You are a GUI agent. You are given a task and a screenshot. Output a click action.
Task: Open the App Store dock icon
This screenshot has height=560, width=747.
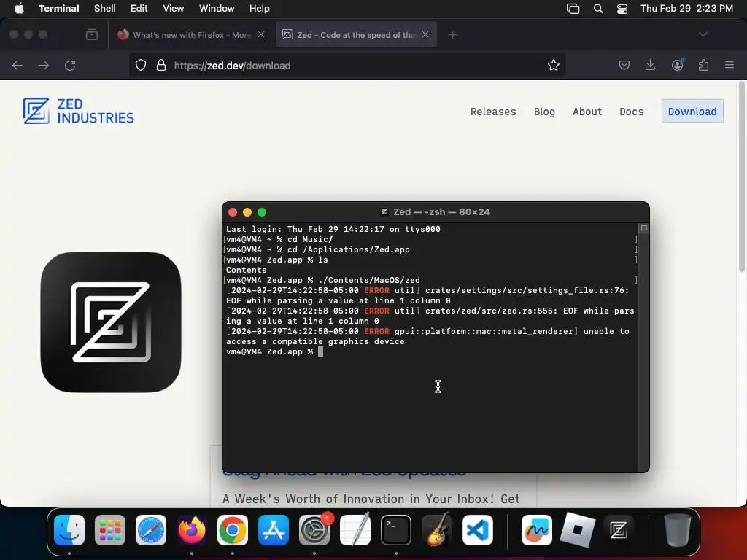[x=274, y=530]
